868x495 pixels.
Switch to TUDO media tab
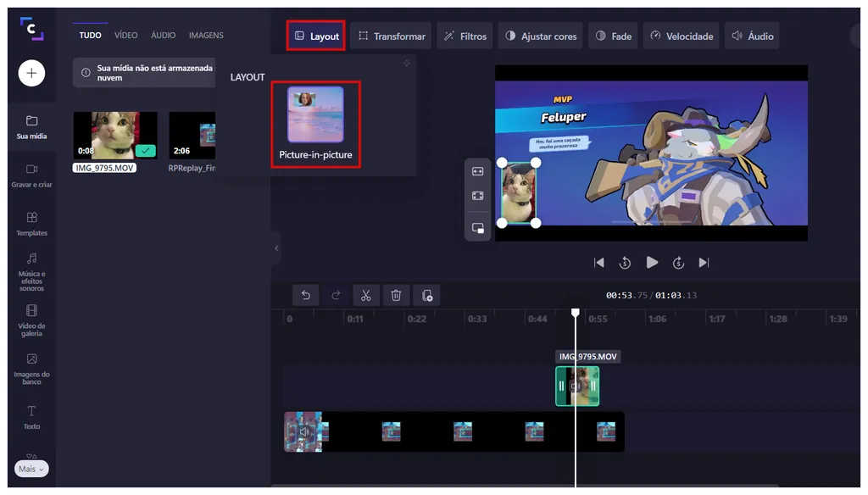click(90, 36)
